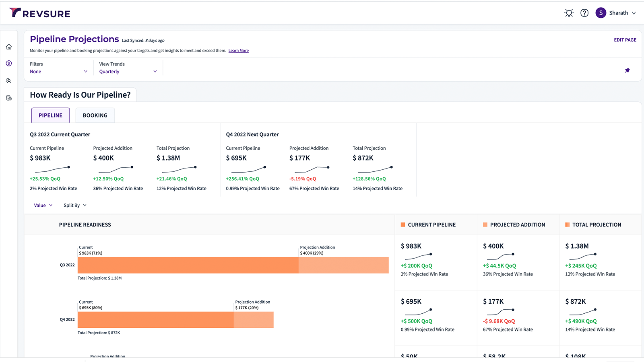Click the Q3 2022 Projection Addition bar segment
Image resolution: width=644 pixels, height=362 pixels.
point(343,265)
